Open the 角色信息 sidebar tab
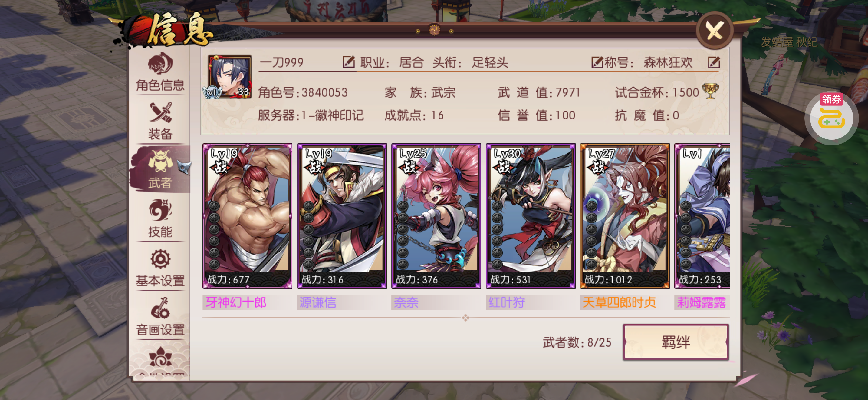Screen dimensions: 868x400 coord(160,72)
